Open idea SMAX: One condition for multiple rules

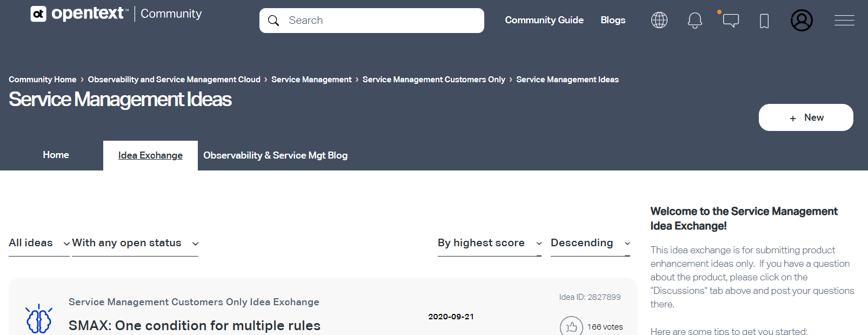[x=195, y=325]
